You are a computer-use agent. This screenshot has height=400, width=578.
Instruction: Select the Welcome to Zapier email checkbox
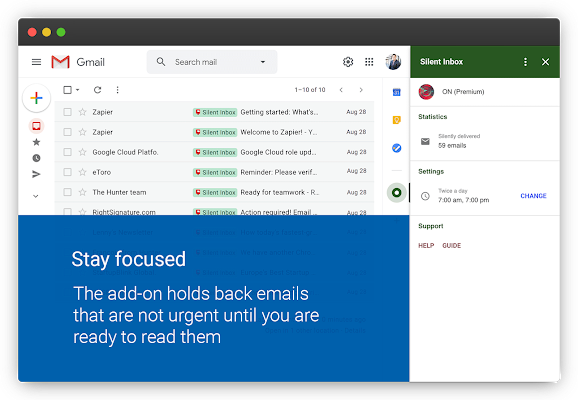click(67, 132)
